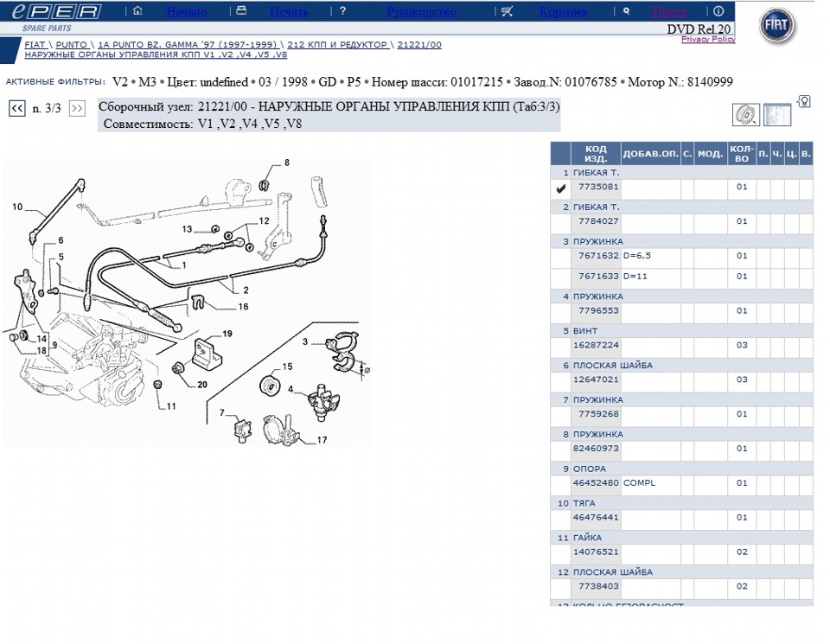Click callout number 8 in diagram

[x=287, y=163]
